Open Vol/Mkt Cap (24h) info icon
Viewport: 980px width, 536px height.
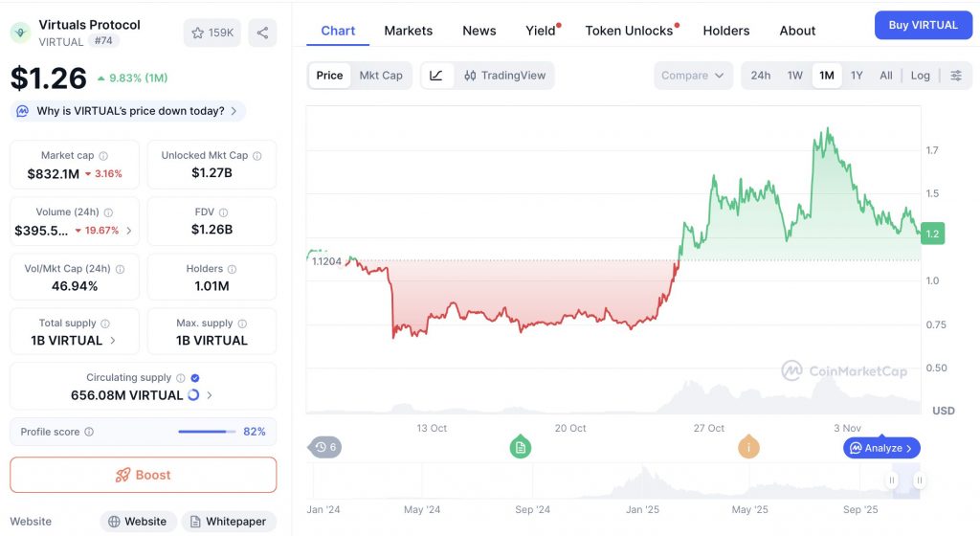pyautogui.click(x=120, y=269)
